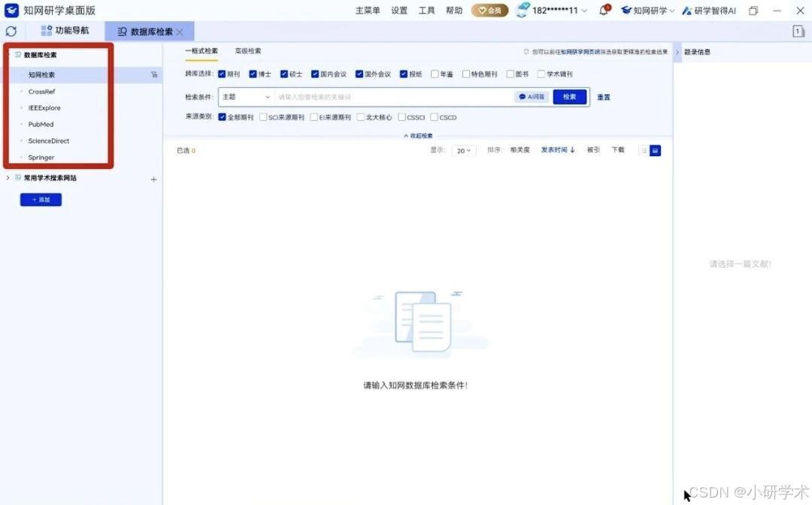Select ScienceDirect database
This screenshot has width=812, height=505.
[49, 141]
